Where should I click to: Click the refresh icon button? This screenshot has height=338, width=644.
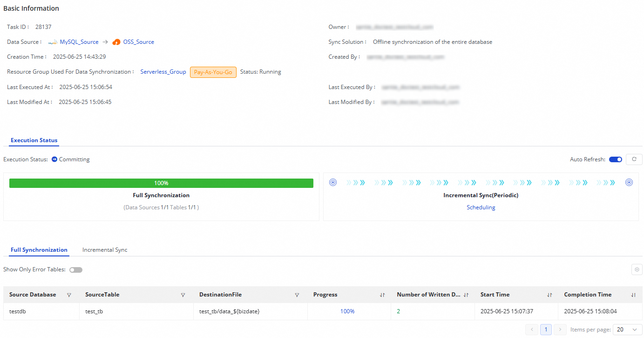click(634, 159)
